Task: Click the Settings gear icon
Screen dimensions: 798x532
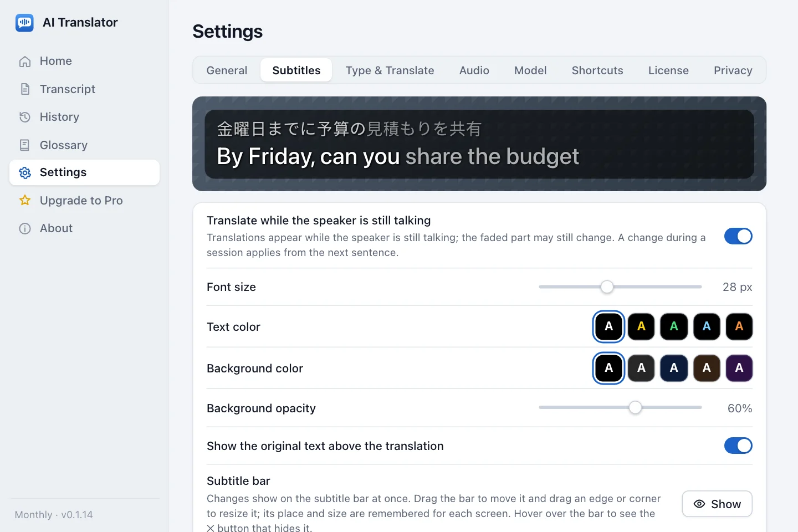Action: [25, 173]
